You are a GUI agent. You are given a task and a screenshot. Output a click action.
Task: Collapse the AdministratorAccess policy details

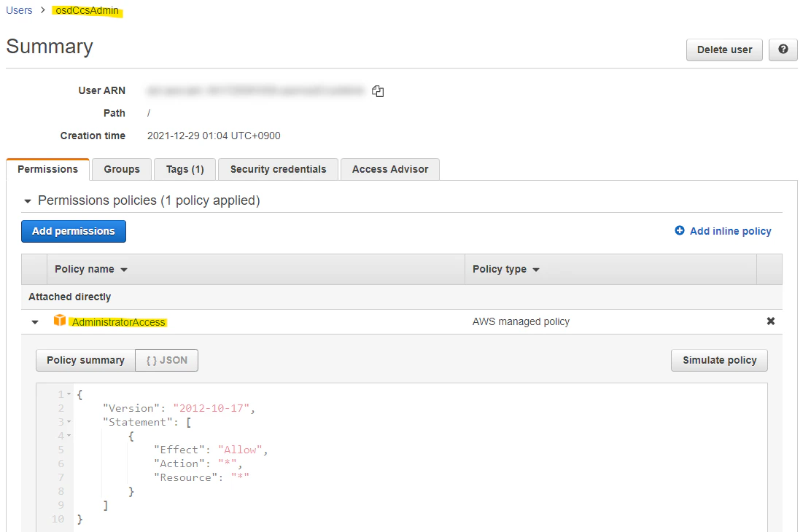pyautogui.click(x=35, y=322)
